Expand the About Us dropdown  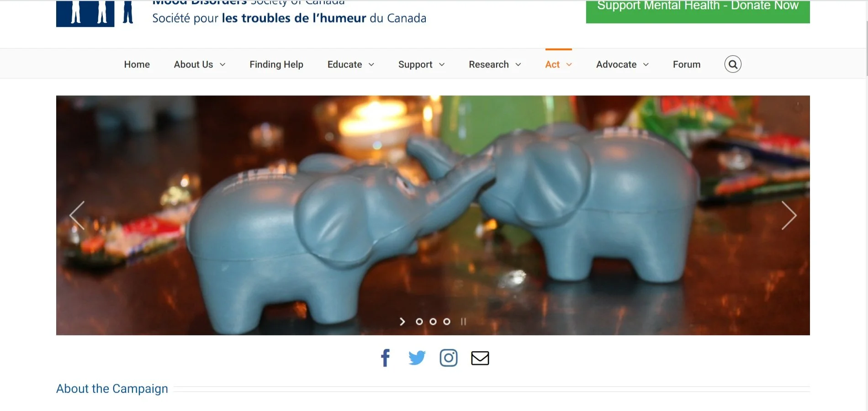[200, 64]
